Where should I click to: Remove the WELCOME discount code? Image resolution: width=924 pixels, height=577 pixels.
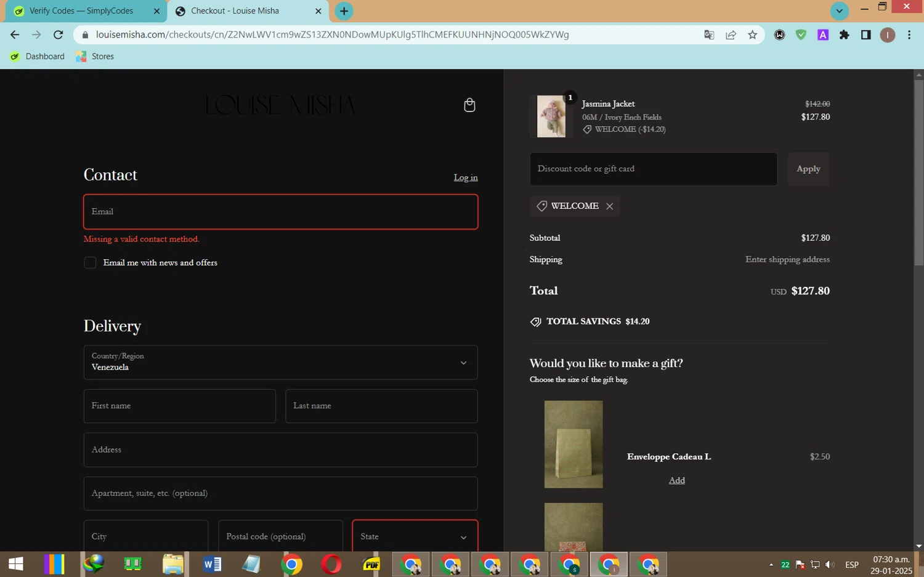[609, 206]
